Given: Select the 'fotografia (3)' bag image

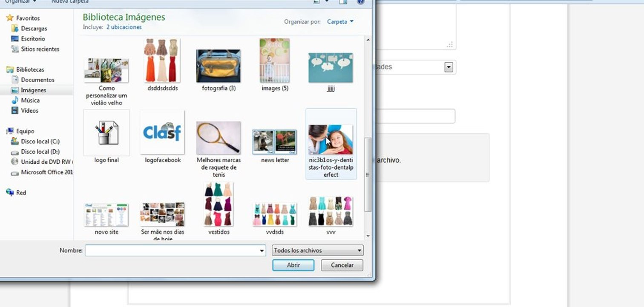Looking at the screenshot, I should click(218, 70).
